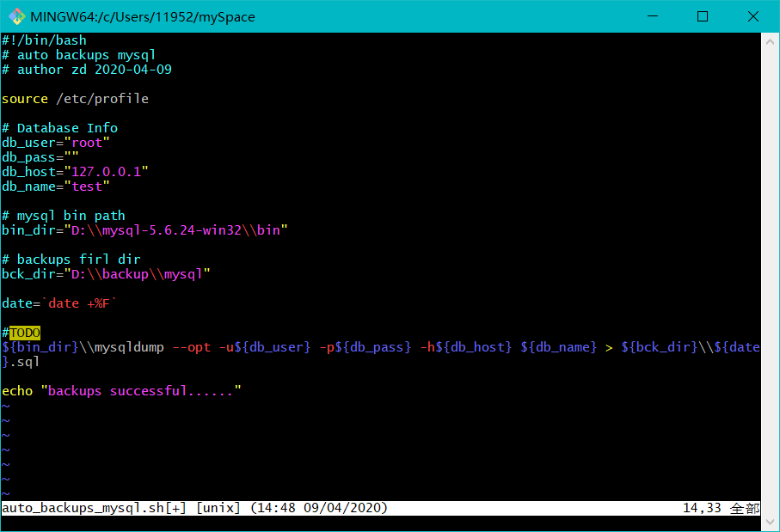Click the [unix] file format indicator
The width and height of the screenshot is (780, 532).
pos(218,508)
